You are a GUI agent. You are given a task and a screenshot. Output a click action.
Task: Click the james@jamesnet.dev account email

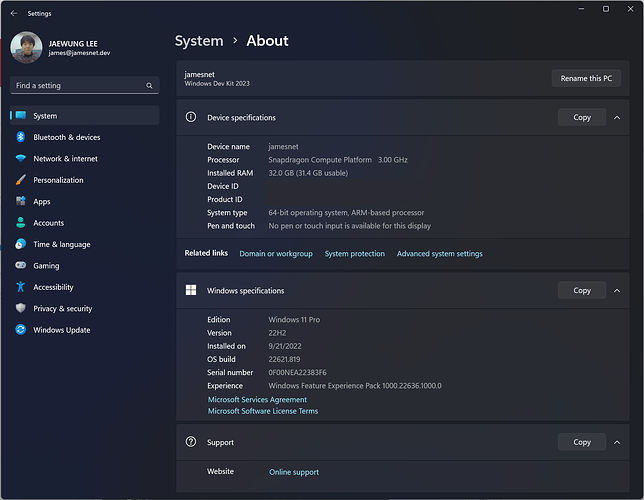(x=79, y=53)
